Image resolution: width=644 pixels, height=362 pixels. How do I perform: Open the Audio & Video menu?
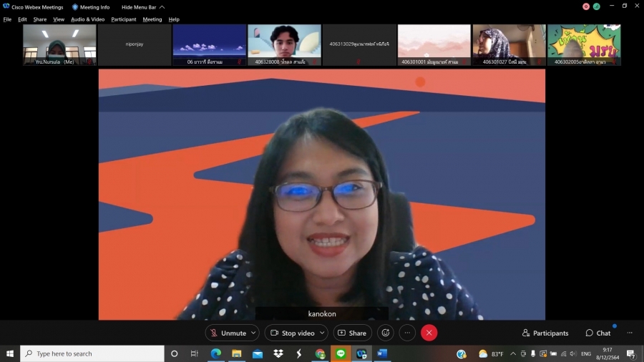87,19
